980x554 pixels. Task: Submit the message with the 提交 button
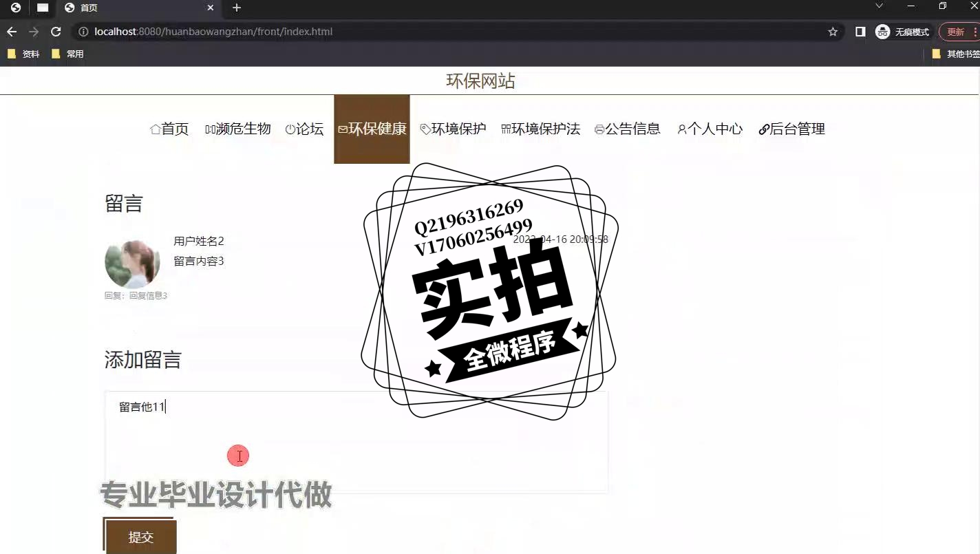(x=140, y=537)
